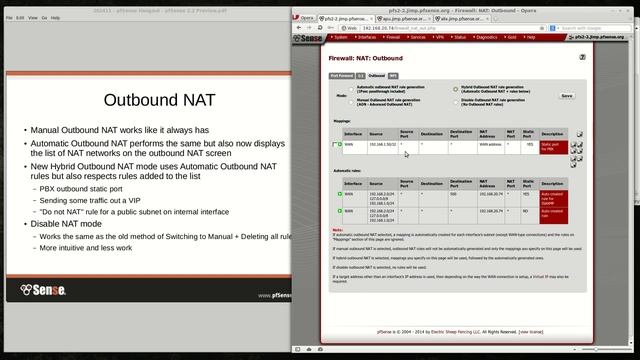Click the Opera address bar
Viewport: 640px width, 360px height.
pos(443,28)
